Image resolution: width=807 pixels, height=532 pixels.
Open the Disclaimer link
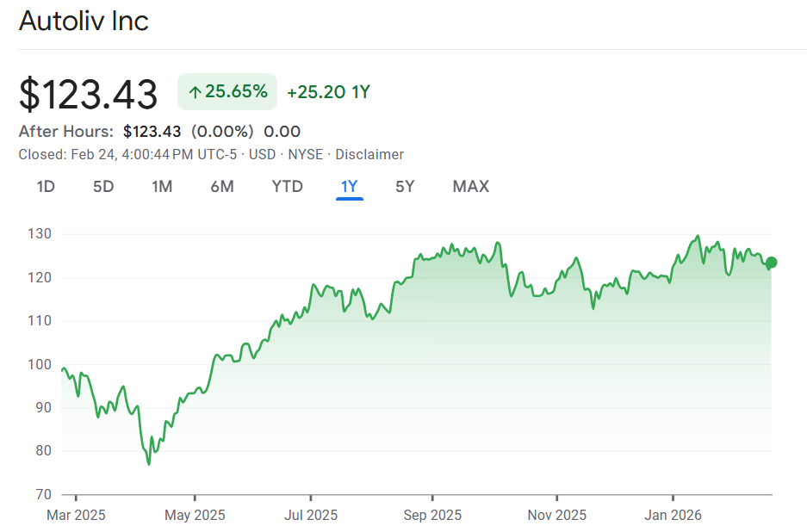369,155
